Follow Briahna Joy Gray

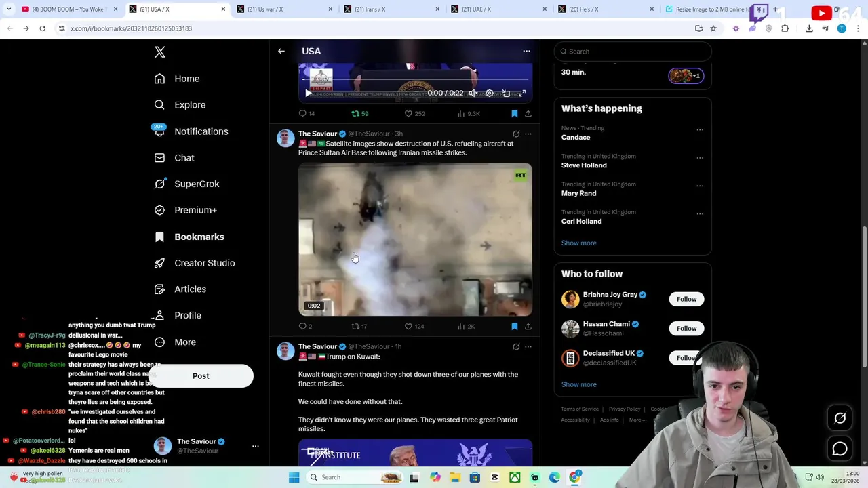686,299
